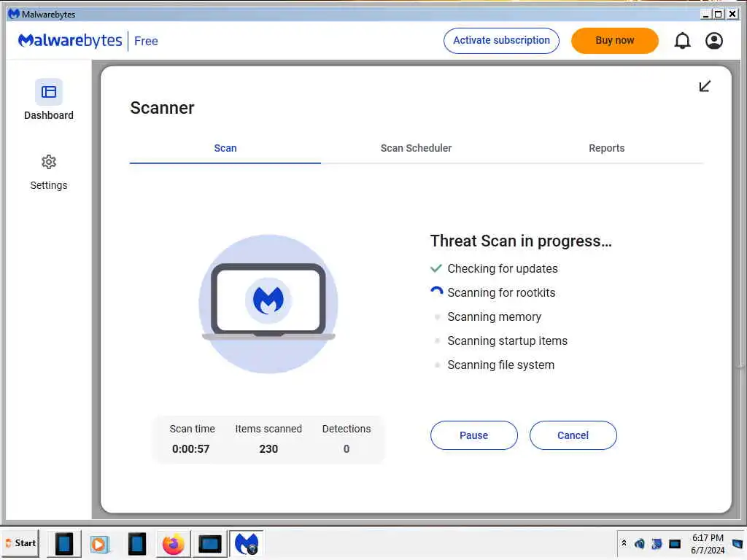Click the items scanned value 230

(268, 448)
